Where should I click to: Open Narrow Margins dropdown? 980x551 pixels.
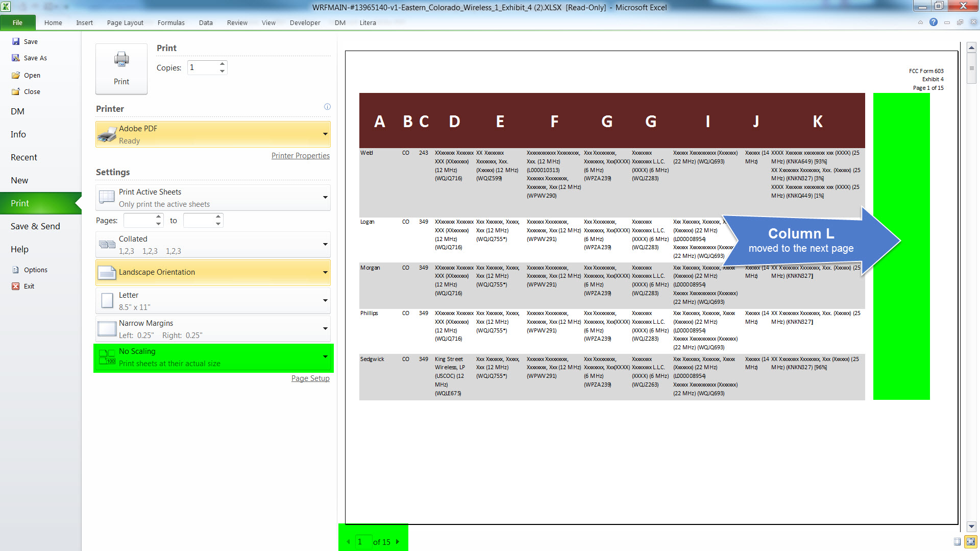pos(213,329)
